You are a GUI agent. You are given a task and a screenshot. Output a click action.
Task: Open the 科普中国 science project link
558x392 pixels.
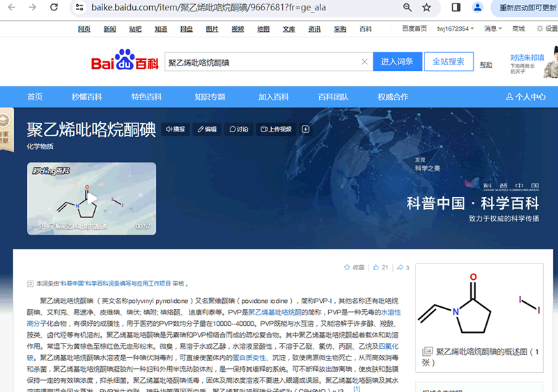(x=116, y=283)
